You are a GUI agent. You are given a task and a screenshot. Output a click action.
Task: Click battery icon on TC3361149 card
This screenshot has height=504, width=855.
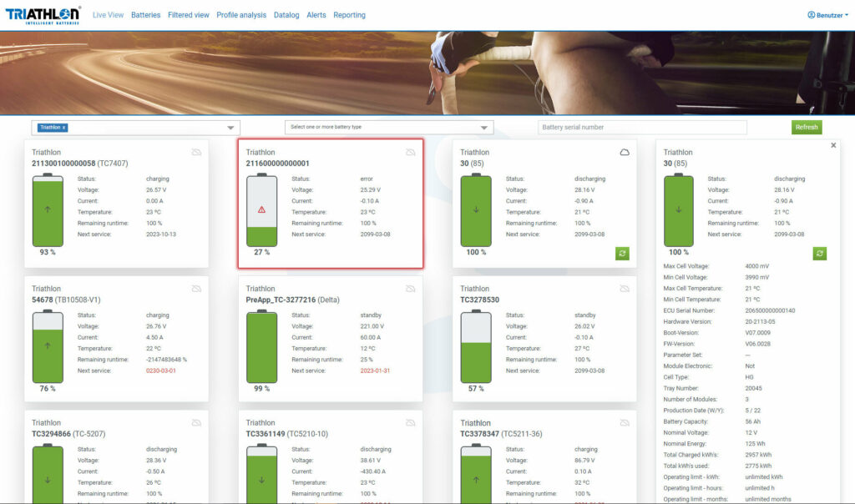[261, 473]
